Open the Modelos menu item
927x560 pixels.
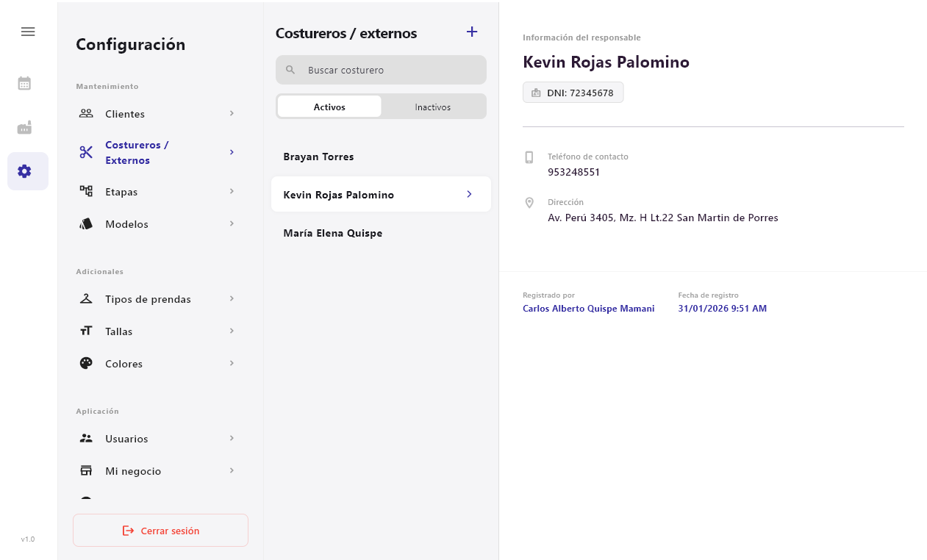tap(126, 224)
